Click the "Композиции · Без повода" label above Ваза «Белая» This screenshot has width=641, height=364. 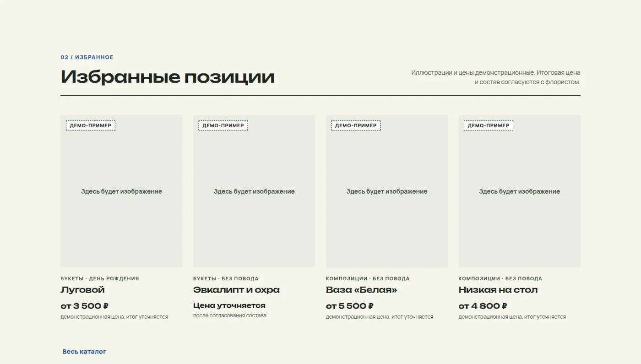click(368, 278)
